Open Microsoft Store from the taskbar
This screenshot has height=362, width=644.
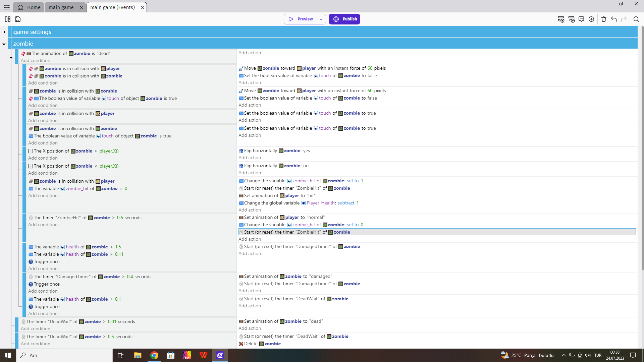(x=171, y=355)
